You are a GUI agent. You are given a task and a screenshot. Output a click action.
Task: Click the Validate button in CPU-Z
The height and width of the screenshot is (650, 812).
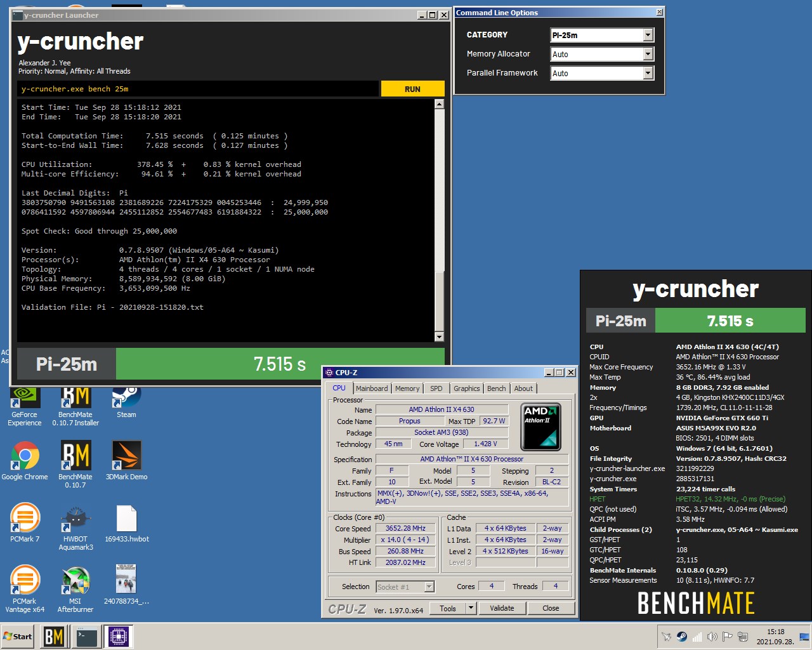pos(502,608)
